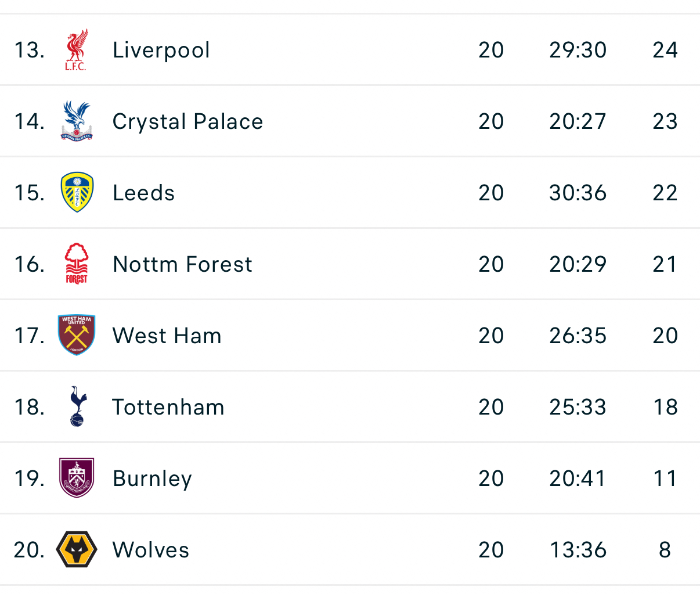The image size is (700, 594).
Task: Open the Liverpool team page
Action: tap(161, 50)
